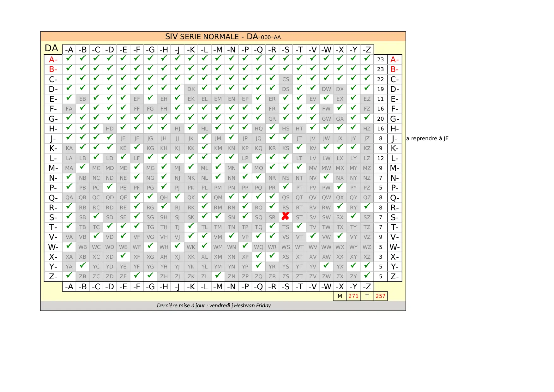554x392 pixels.
Task: Click the grey DK cell
Action: 191,89
